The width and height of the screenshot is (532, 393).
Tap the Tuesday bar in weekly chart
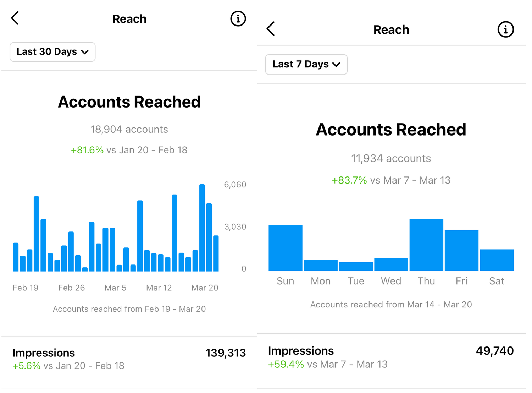coord(356,266)
